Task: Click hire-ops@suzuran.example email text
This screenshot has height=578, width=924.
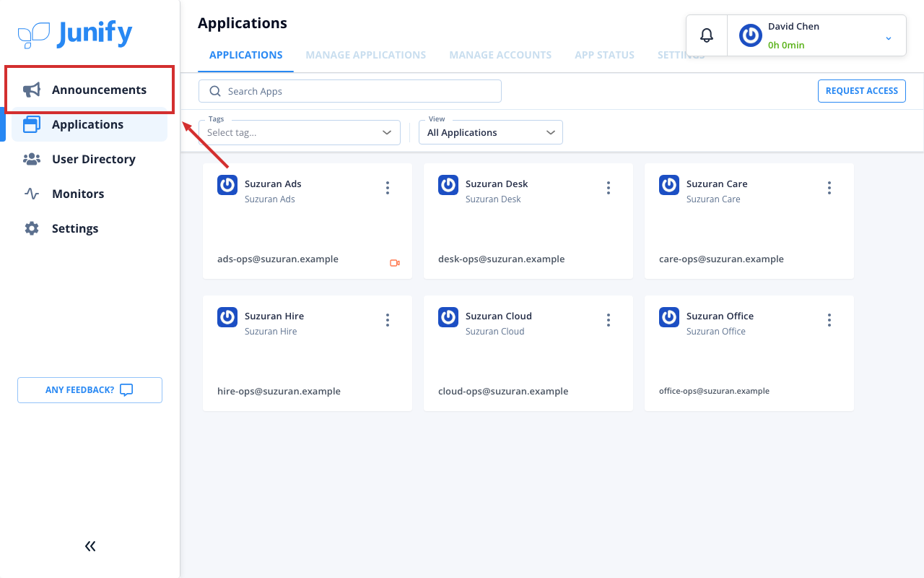Action: click(279, 392)
